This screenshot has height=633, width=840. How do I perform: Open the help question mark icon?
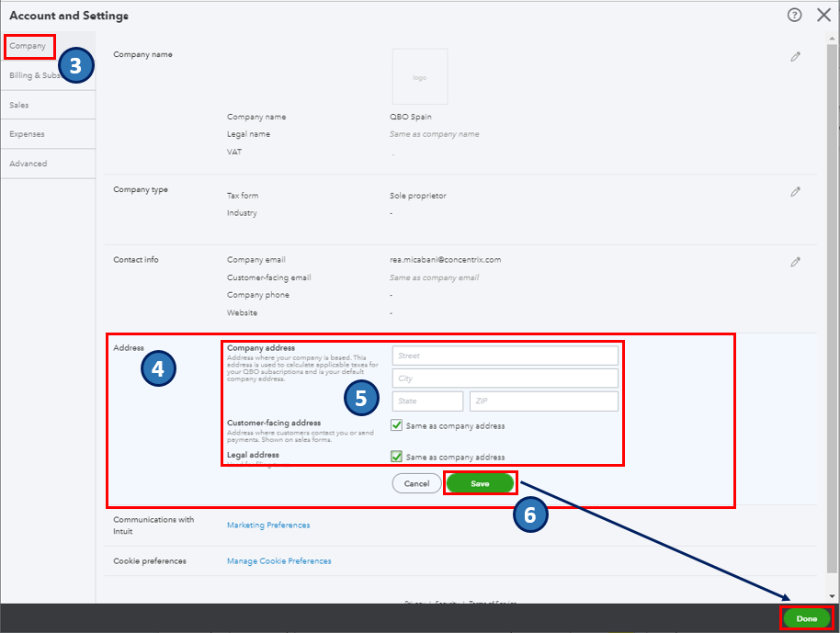[794, 15]
